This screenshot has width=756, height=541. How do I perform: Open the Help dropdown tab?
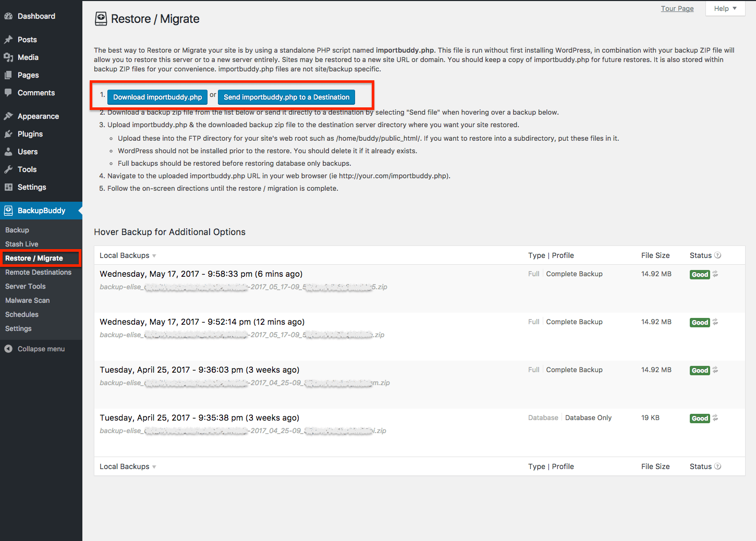click(725, 8)
